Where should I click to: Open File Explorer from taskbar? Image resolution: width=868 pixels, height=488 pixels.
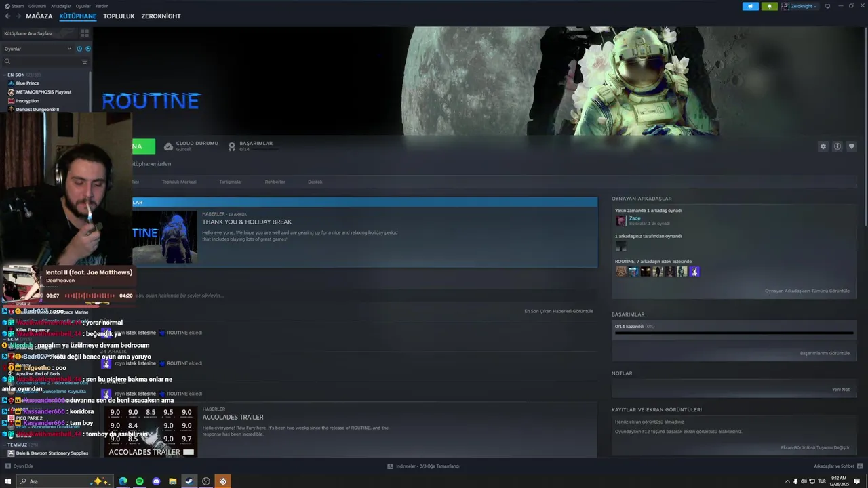coord(173,481)
